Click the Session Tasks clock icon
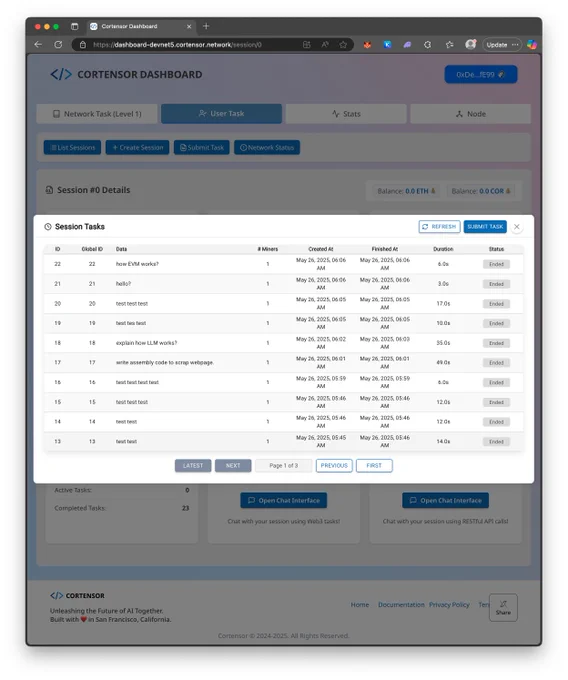 pos(48,226)
